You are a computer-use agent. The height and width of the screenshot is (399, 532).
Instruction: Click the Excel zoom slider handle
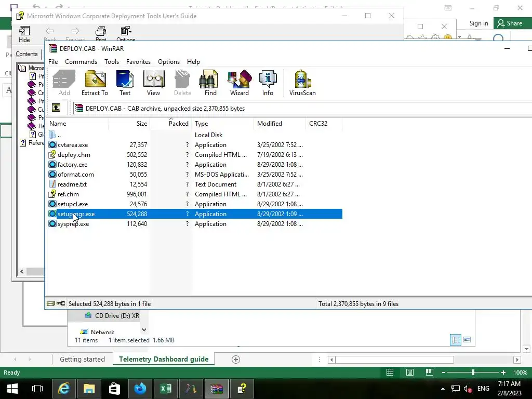(x=473, y=373)
